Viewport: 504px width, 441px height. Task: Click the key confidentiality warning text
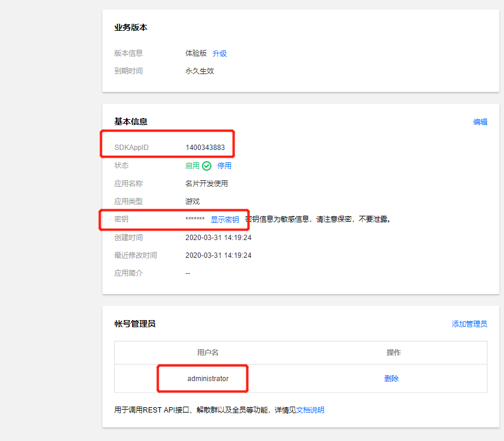tap(319, 219)
